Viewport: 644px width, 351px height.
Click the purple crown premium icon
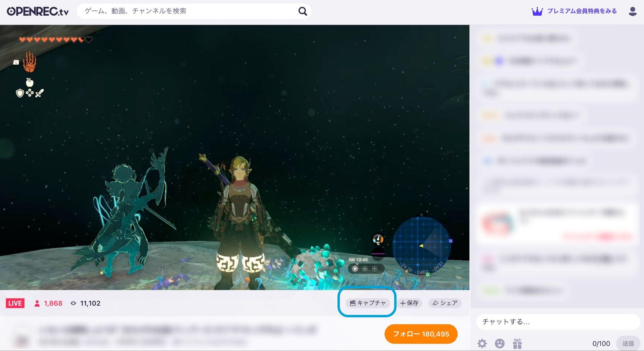[537, 12]
